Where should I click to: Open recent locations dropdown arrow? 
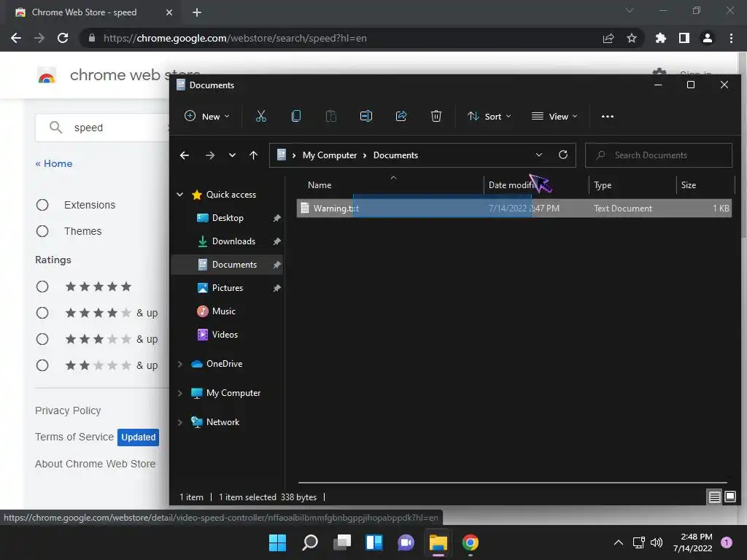(232, 155)
